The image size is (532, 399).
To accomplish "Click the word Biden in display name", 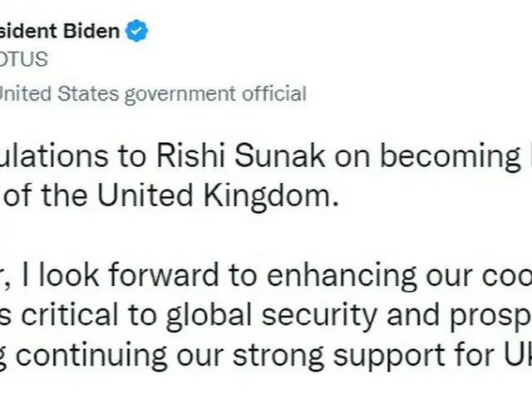I will point(91,31).
